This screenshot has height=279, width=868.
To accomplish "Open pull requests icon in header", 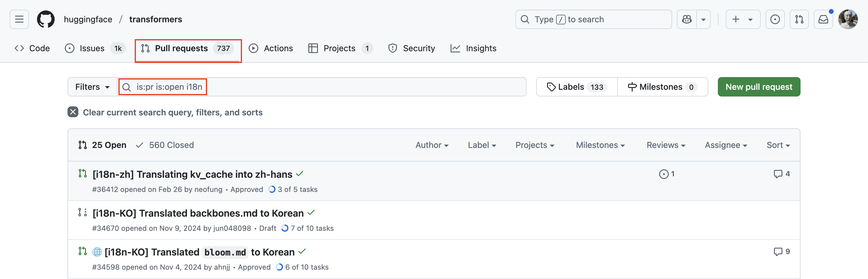I will tap(799, 19).
